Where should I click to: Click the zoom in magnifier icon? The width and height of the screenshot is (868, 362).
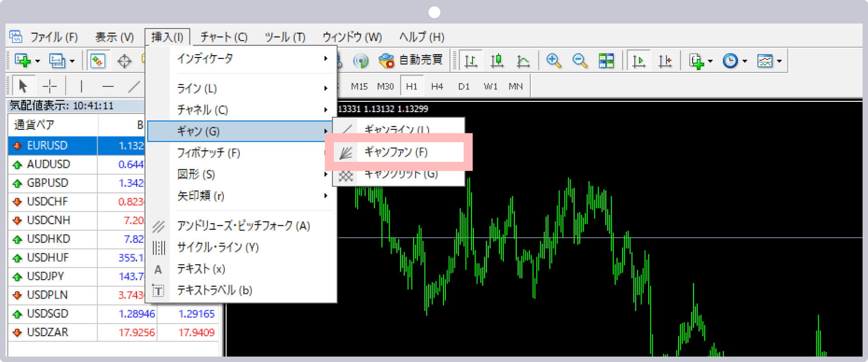[553, 61]
